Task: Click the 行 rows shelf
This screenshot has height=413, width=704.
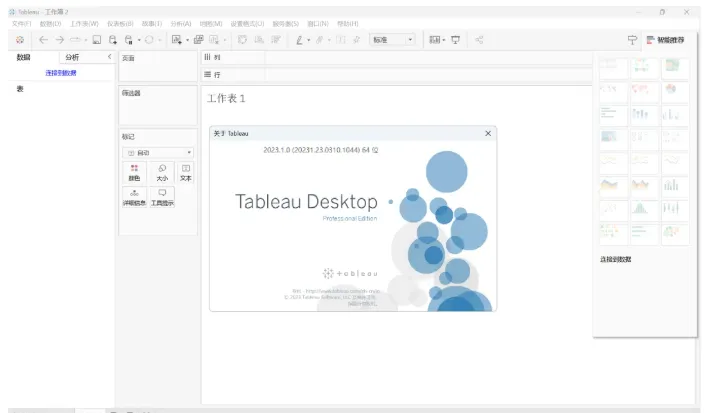Action: 397,75
